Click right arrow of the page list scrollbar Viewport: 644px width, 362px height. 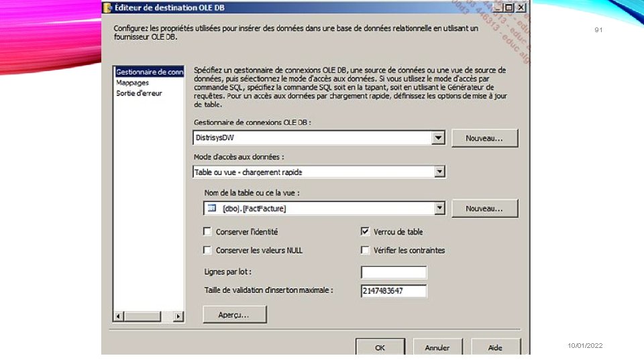(178, 316)
